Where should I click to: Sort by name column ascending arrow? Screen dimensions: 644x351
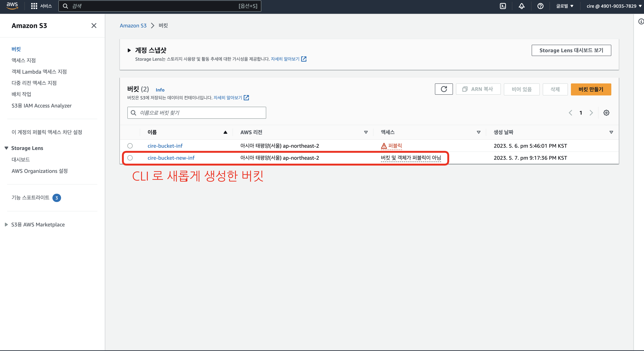(225, 132)
